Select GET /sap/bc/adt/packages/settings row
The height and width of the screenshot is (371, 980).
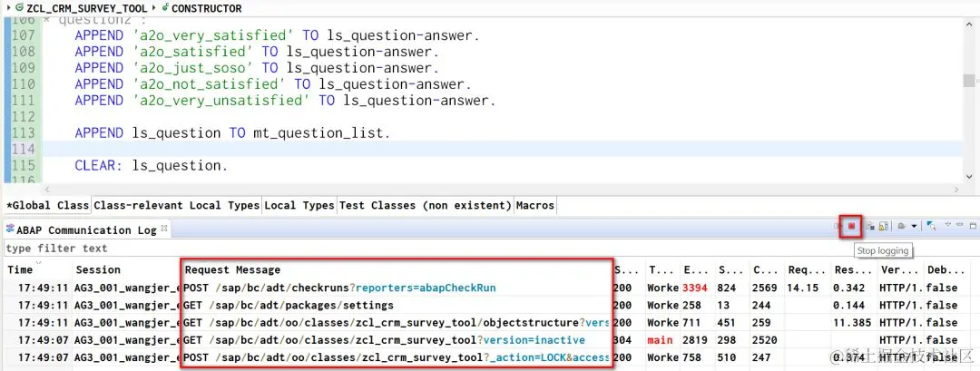click(490, 306)
